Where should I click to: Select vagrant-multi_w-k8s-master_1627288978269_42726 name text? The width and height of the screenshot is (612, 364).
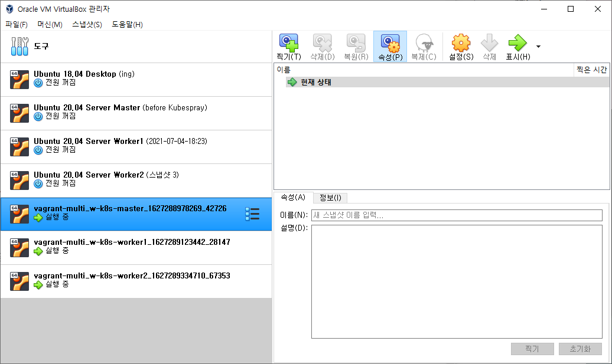tap(130, 208)
